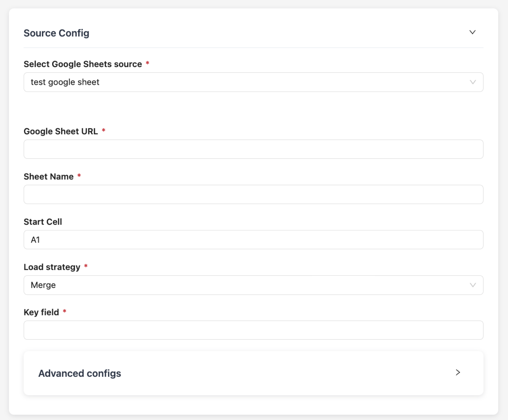Viewport: 508px width, 420px height.
Task: Click the dropdown arrow on test google sheet
Action: [x=472, y=82]
